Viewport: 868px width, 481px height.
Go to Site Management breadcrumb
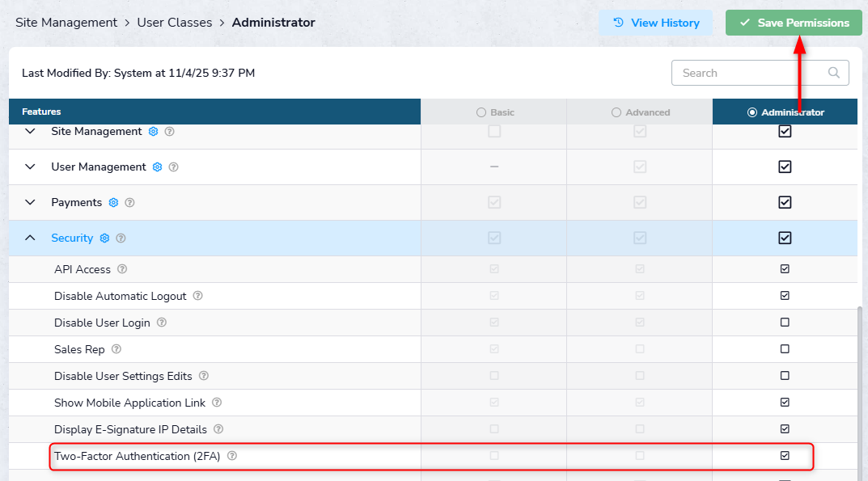pyautogui.click(x=66, y=23)
